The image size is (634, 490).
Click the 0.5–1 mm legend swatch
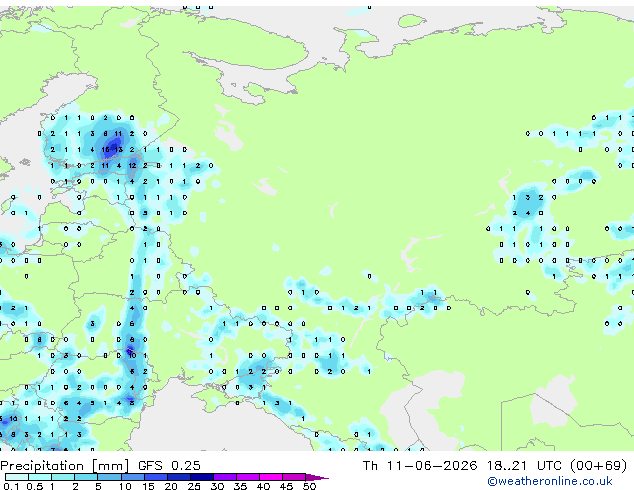pos(40,477)
